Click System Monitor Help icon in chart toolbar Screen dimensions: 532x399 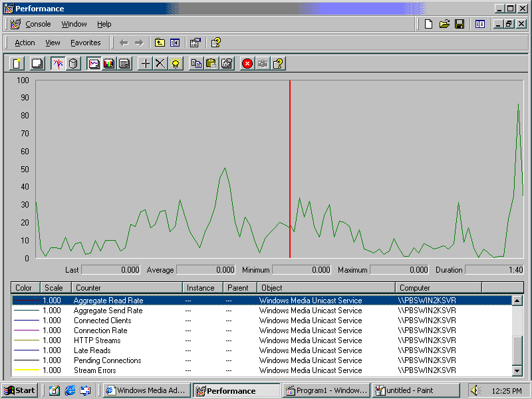click(278, 63)
